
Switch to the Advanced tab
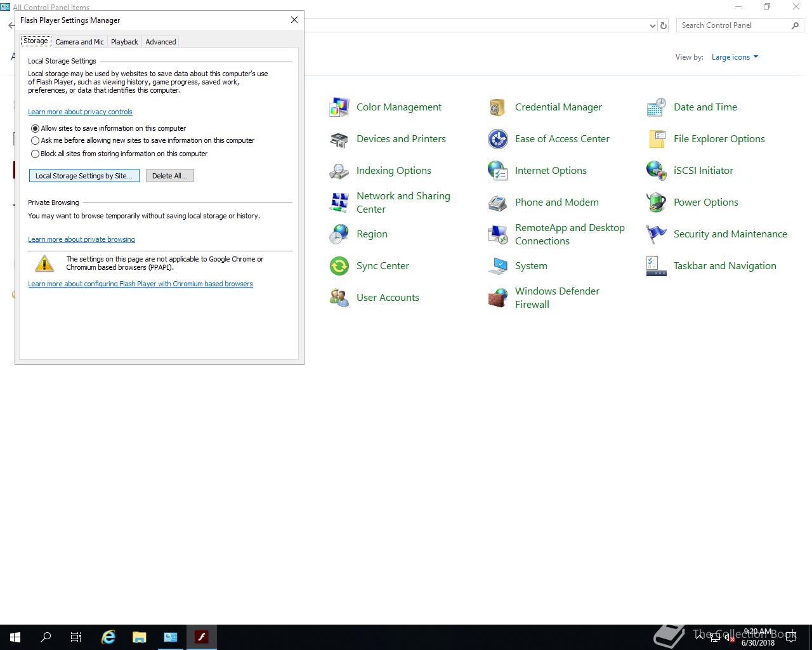pyautogui.click(x=160, y=42)
